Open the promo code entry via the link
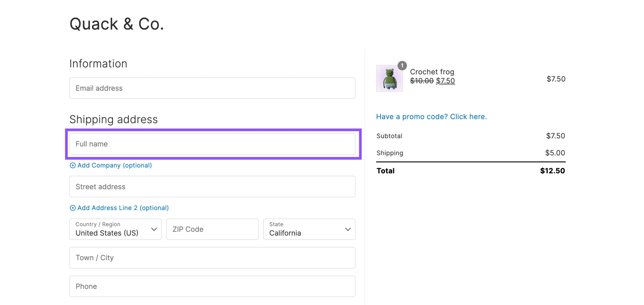This screenshot has height=305, width=644. 431,116
